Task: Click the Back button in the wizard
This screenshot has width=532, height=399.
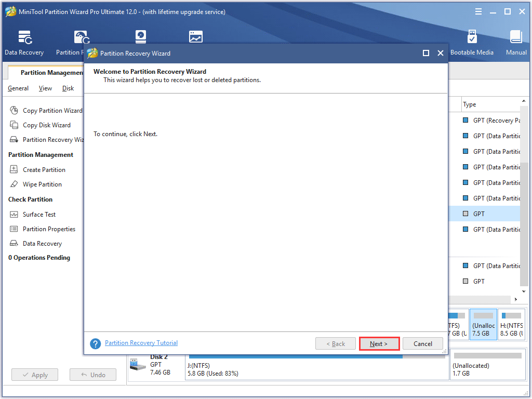Action: tap(336, 344)
